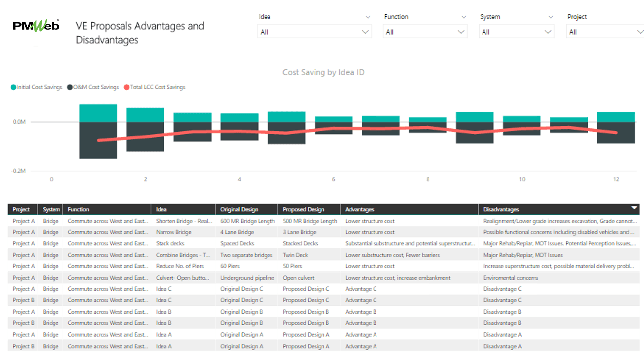
Task: Toggle the Total LCC Cost Savings label
Action: click(159, 87)
